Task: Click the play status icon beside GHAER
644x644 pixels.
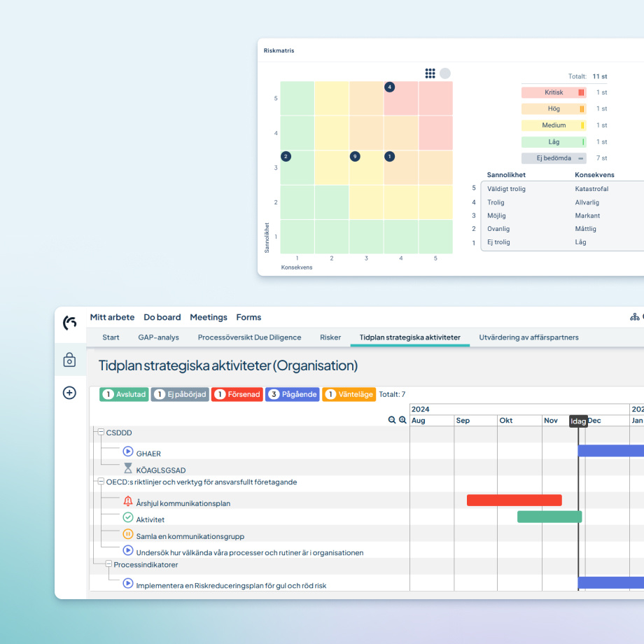Action: click(x=127, y=451)
